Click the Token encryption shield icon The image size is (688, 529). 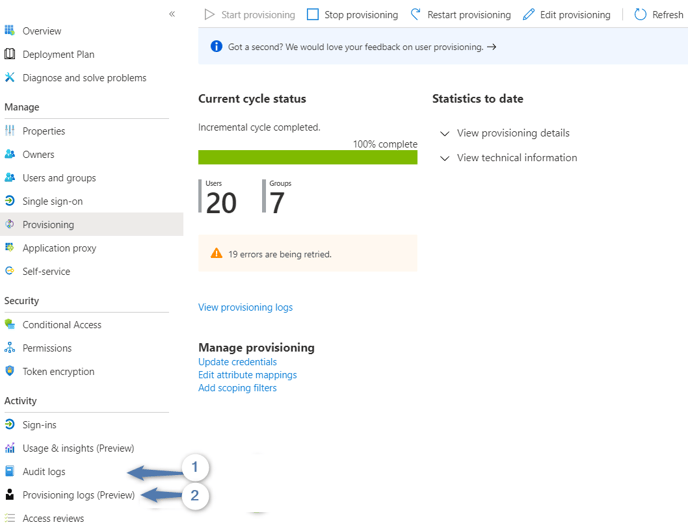(10, 372)
